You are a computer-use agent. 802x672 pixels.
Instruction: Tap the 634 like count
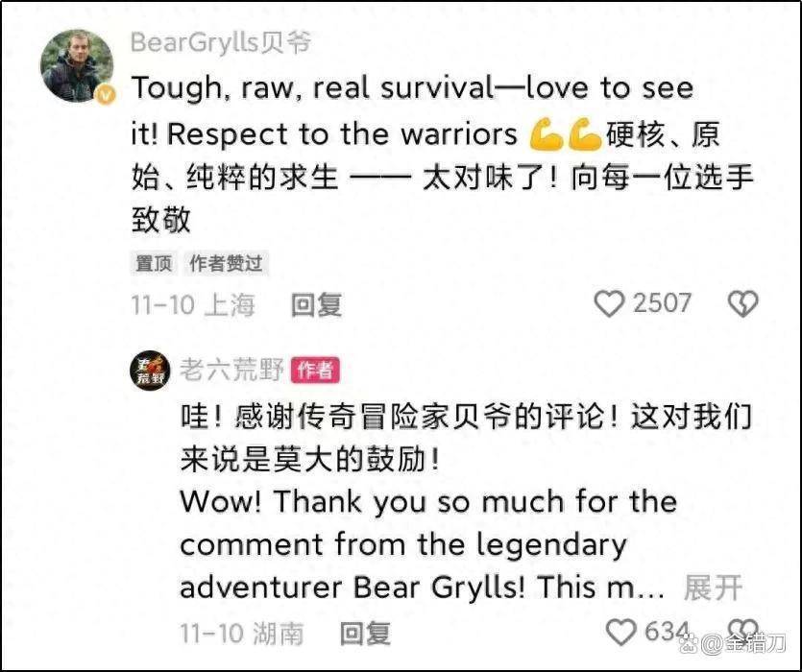click(667, 631)
